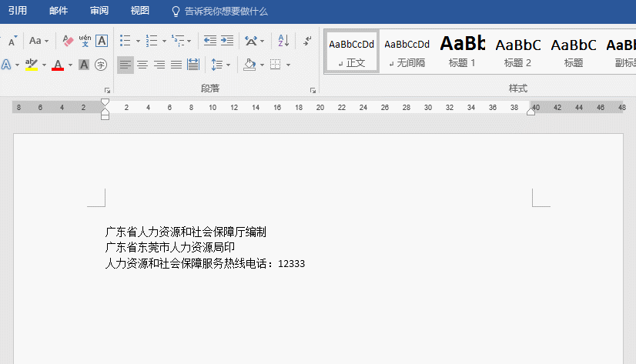Apply the 标题 style
This screenshot has width=636, height=364.
[573, 52]
